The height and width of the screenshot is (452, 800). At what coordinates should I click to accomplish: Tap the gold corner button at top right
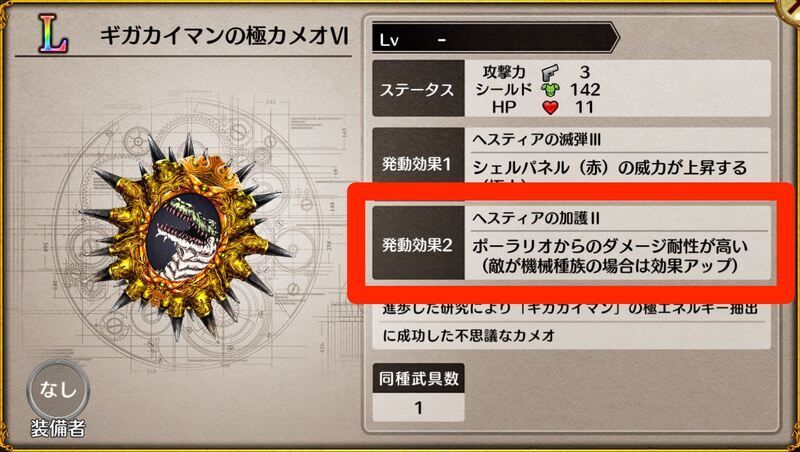click(x=790, y=9)
